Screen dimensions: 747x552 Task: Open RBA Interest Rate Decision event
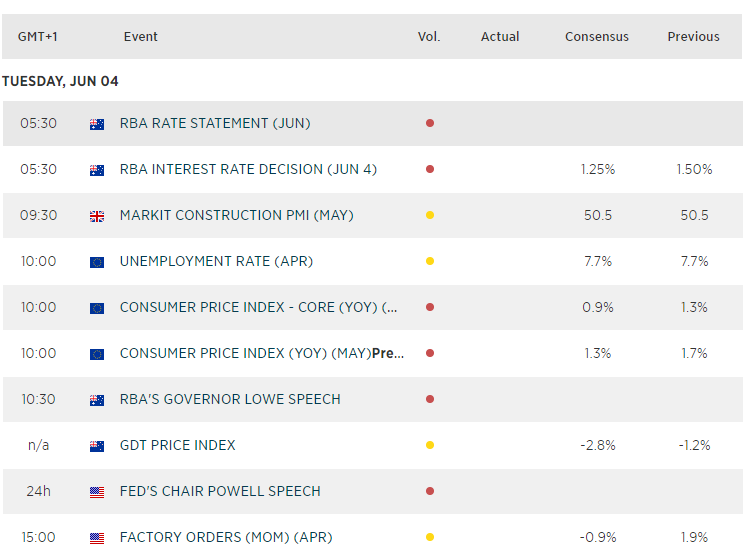pyautogui.click(x=248, y=170)
